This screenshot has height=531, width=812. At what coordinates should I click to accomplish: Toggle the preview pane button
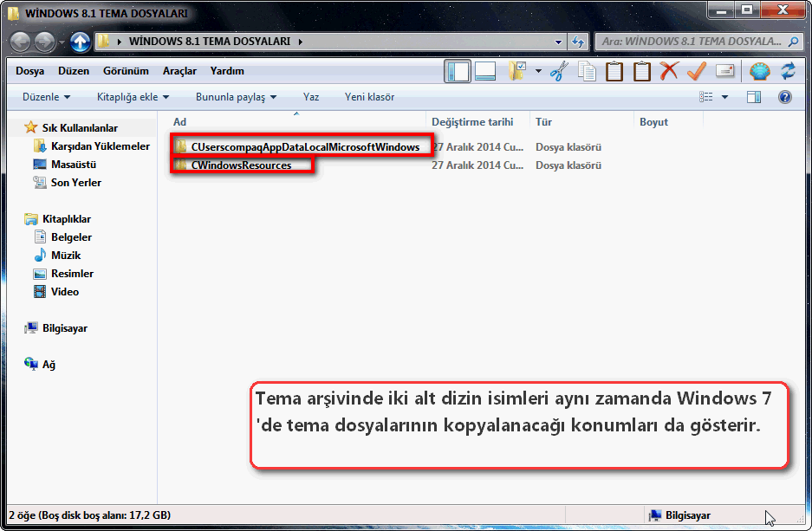754,97
